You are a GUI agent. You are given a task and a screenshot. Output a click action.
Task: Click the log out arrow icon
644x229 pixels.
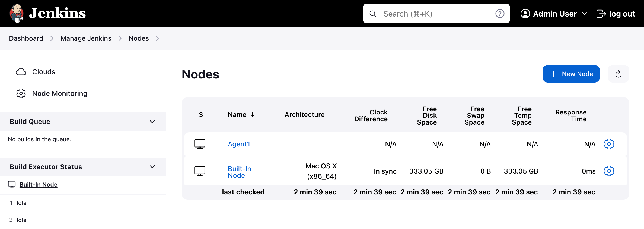tap(601, 14)
